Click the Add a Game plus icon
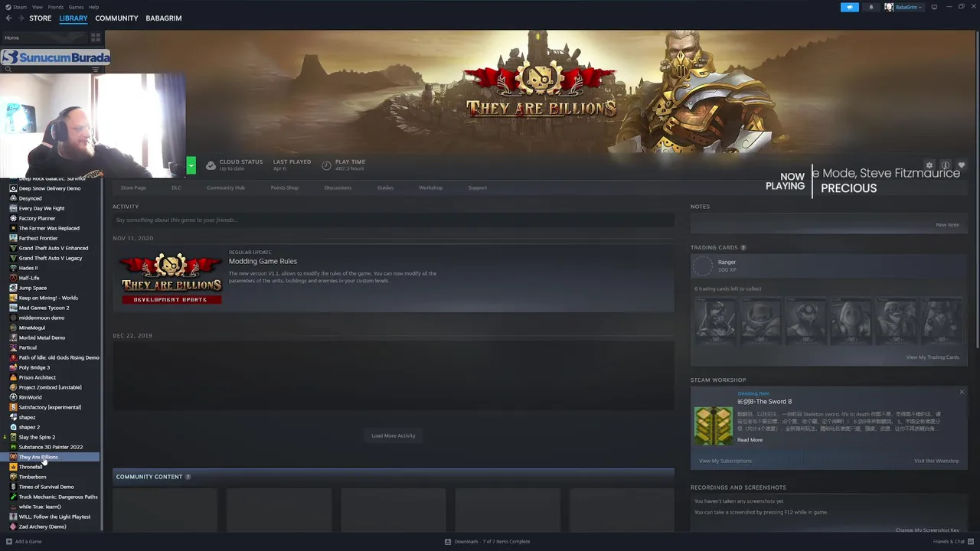The height and width of the screenshot is (551, 980). (x=9, y=542)
